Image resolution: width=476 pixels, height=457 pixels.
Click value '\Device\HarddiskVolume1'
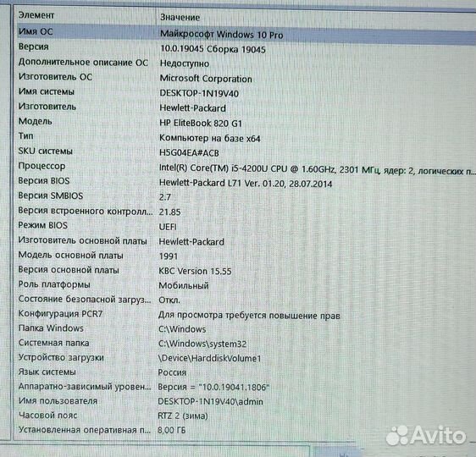pyautogui.click(x=209, y=359)
